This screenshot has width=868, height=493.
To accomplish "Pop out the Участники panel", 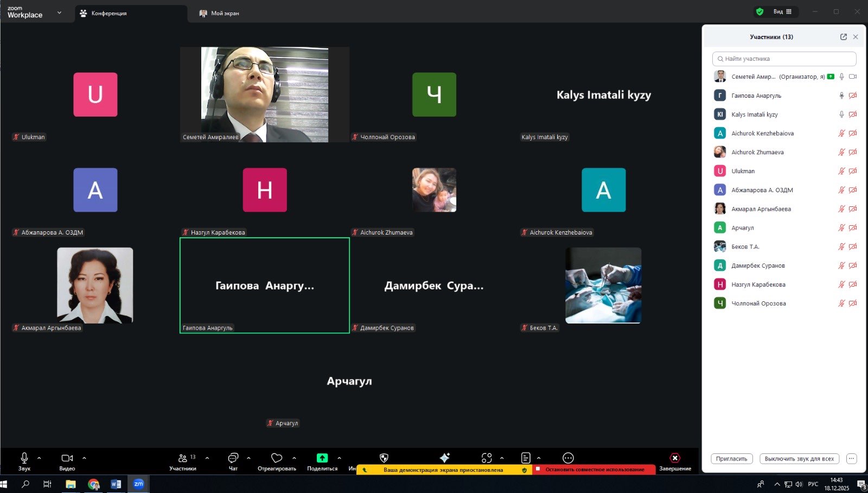I will tap(843, 37).
